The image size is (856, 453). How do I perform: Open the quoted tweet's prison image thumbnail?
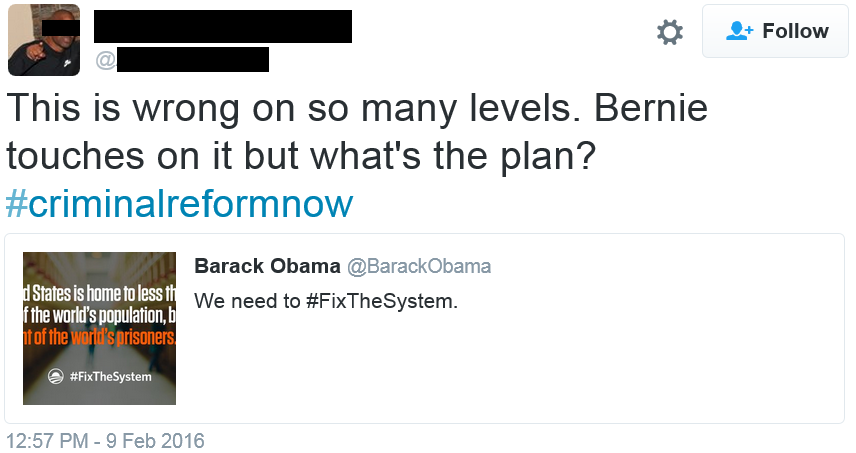click(99, 328)
